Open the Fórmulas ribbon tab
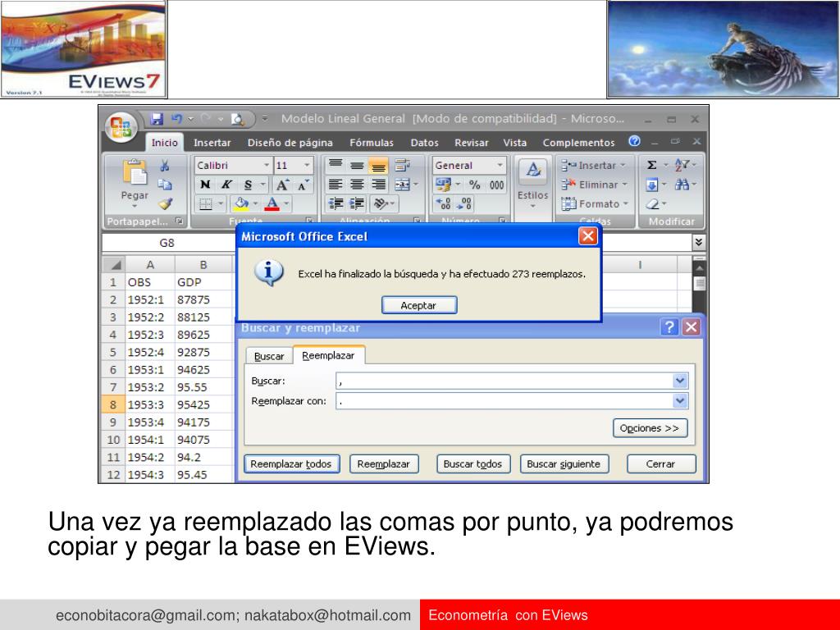 [x=372, y=143]
